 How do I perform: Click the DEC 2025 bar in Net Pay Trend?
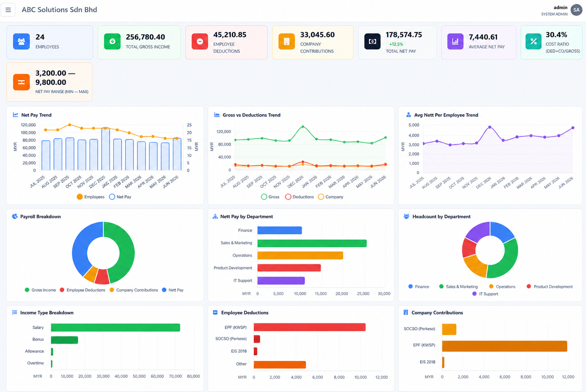pos(106,149)
